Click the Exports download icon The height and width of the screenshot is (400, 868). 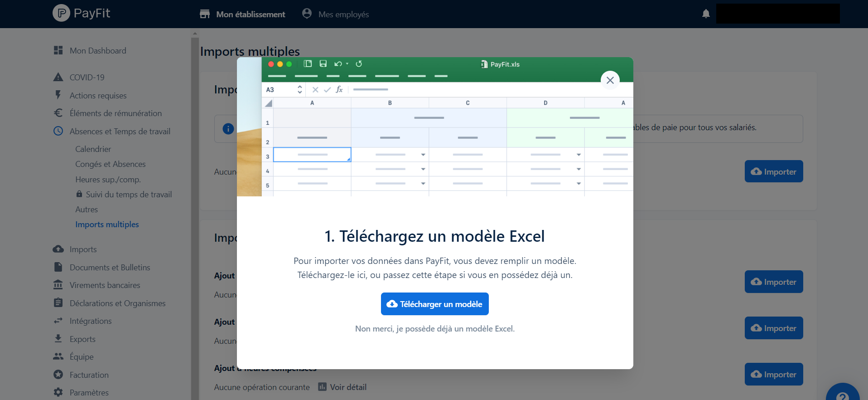[x=58, y=338]
